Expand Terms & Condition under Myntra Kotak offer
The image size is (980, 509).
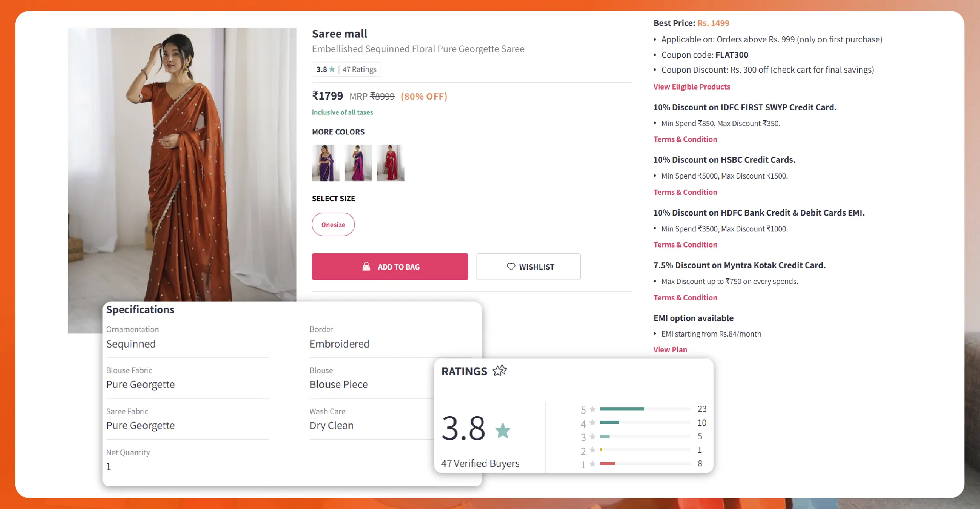[685, 298]
